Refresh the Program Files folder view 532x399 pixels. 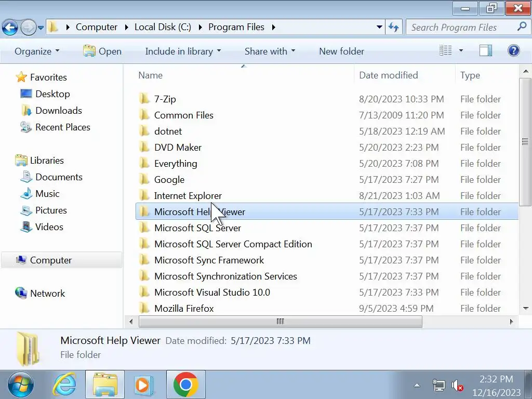pyautogui.click(x=394, y=27)
